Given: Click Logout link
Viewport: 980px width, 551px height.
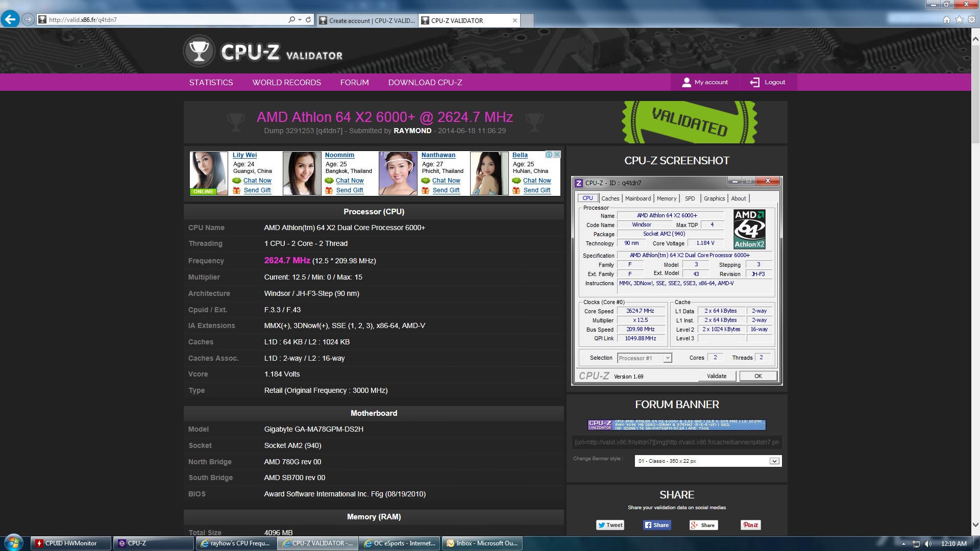Looking at the screenshot, I should pos(775,82).
